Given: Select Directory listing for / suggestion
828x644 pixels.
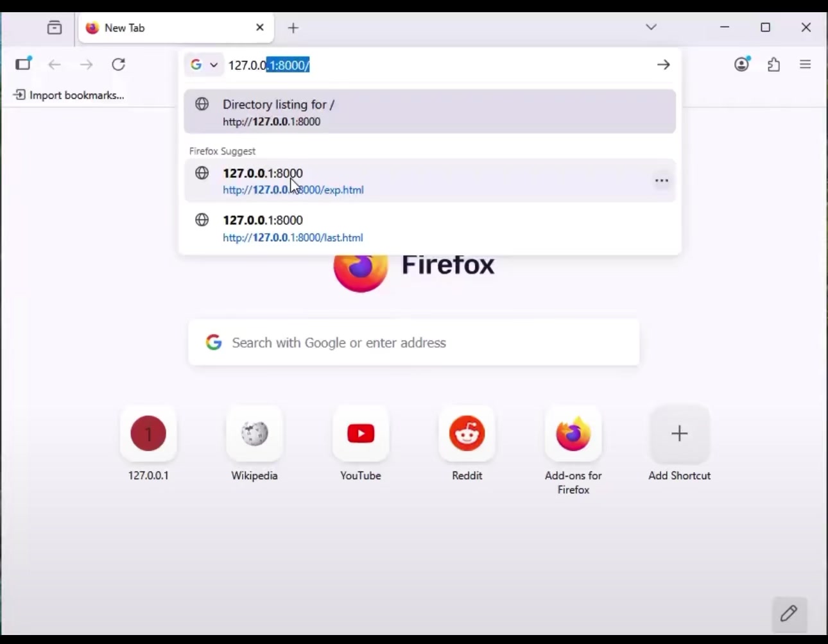Looking at the screenshot, I should [x=430, y=112].
